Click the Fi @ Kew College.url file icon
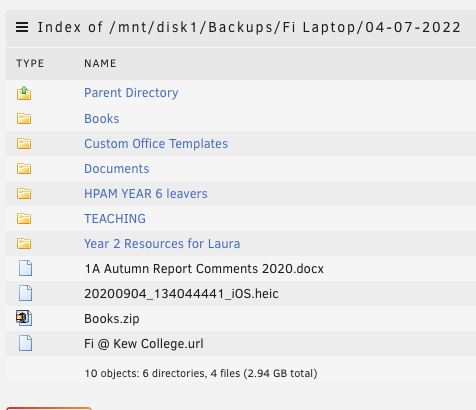The width and height of the screenshot is (476, 410). (x=25, y=343)
